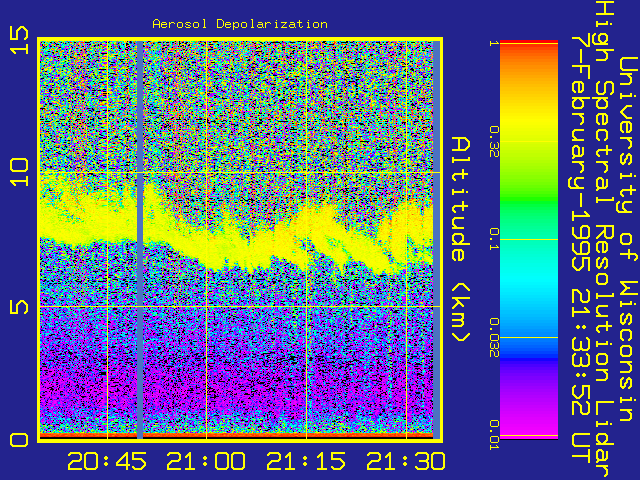Click the 'Altitude (km)' axis title

(461, 239)
